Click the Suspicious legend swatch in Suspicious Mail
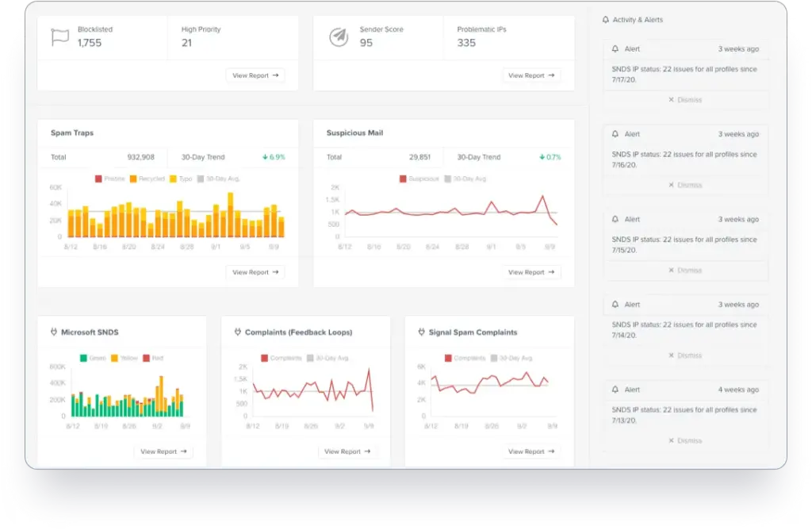Image resolution: width=812 pixels, height=530 pixels. coord(403,179)
